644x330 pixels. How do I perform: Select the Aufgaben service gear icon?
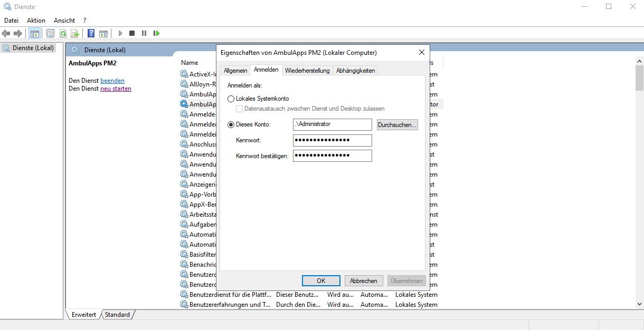[184, 224]
